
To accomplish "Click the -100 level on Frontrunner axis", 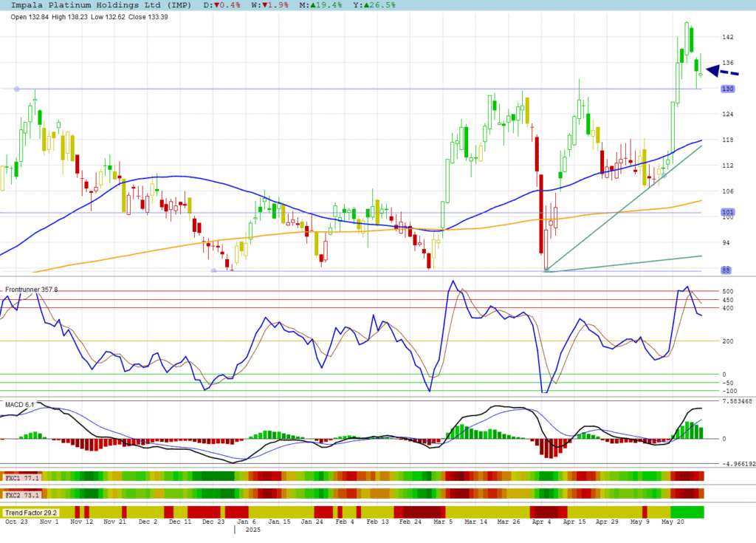I will 729,392.
